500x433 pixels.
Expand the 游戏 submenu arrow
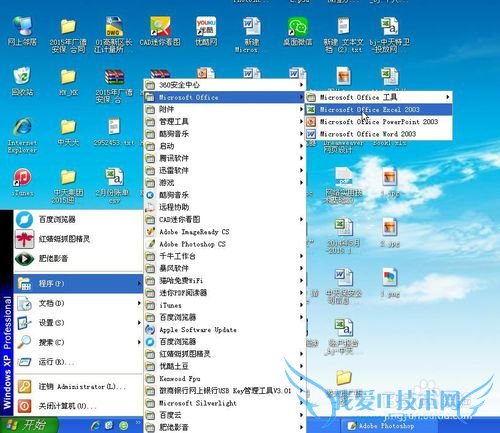(301, 183)
